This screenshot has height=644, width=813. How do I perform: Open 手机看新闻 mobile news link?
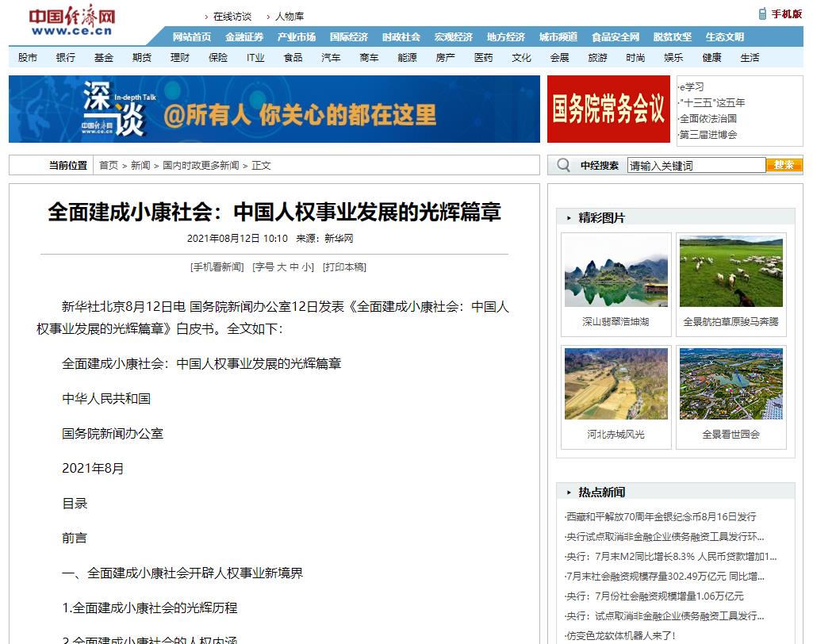pyautogui.click(x=217, y=267)
